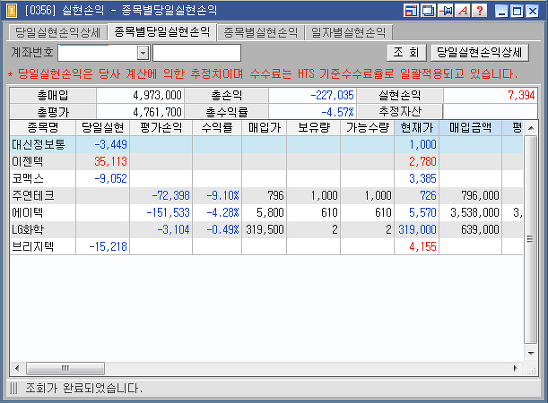Sort by 종목명 column header
The width and height of the screenshot is (548, 403).
pos(43,128)
